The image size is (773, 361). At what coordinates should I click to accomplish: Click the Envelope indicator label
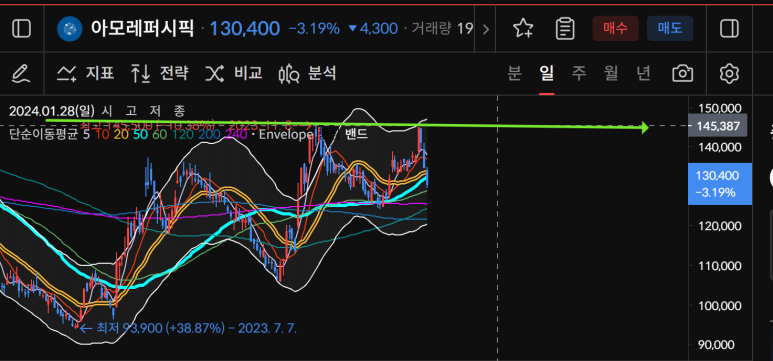pos(285,134)
